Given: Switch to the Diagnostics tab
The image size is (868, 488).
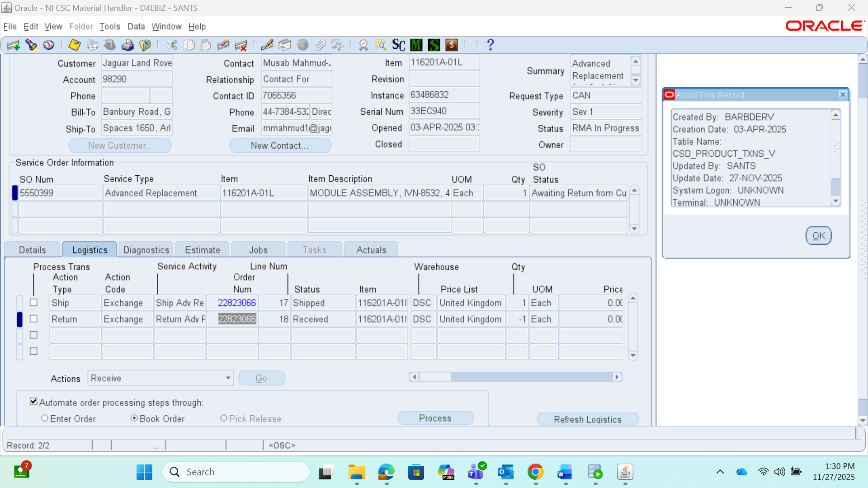Looking at the screenshot, I should pyautogui.click(x=146, y=250).
